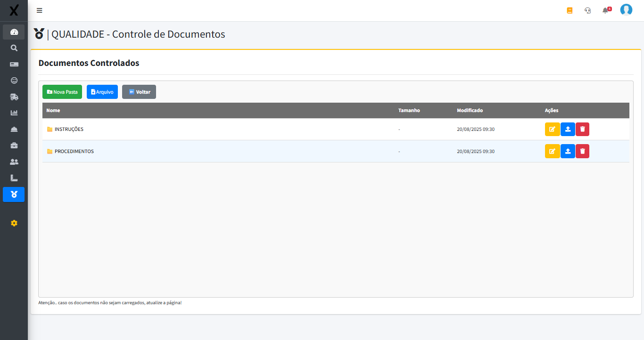Open the INSTRUÇÕES folder
The width and height of the screenshot is (644, 340).
69,129
